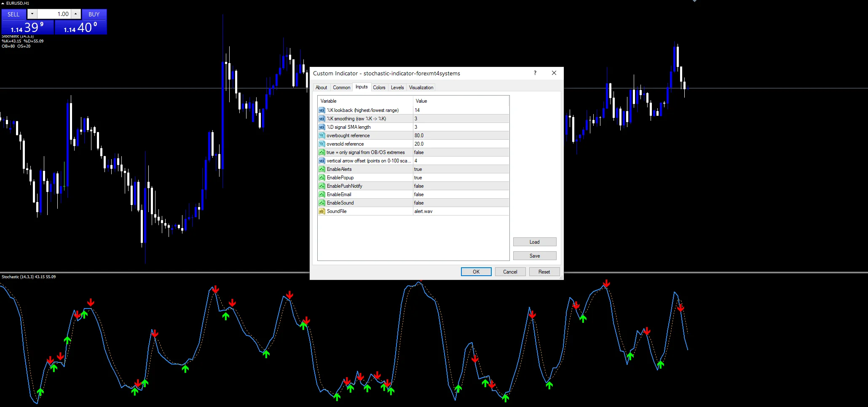
Task: Save the current input preset
Action: 535,256
